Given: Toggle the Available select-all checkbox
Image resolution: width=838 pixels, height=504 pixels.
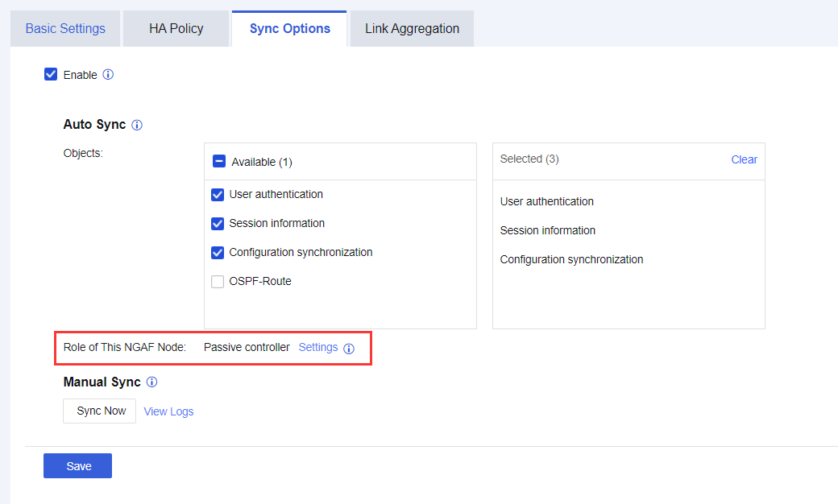Looking at the screenshot, I should pyautogui.click(x=219, y=162).
